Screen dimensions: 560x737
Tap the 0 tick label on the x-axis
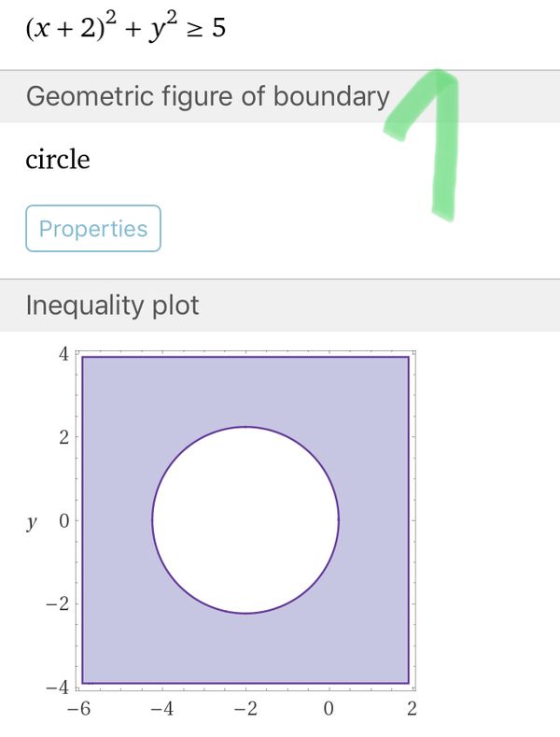point(329,709)
